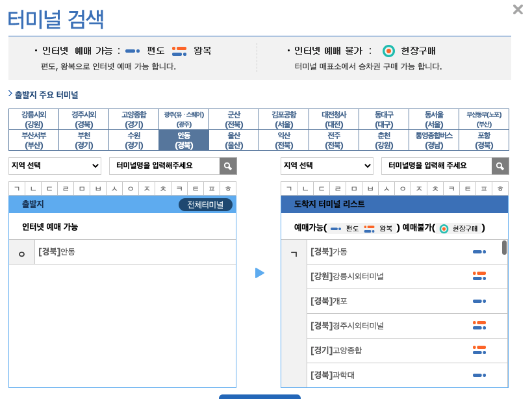532x399 pixels.
Task: Click the round-trip icon next to 강원 강릉시외터미널
Action: point(480,276)
